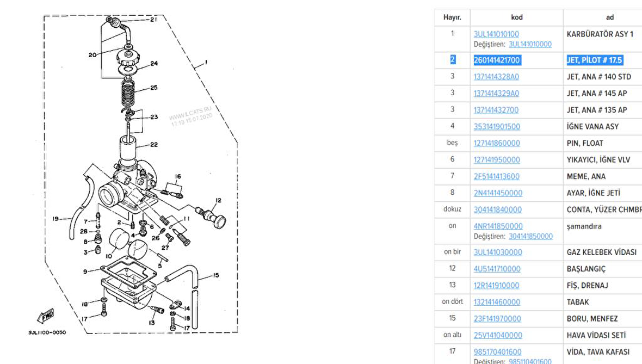Open part code 2N4141450000
This screenshot has height=364, width=642.
point(498,193)
